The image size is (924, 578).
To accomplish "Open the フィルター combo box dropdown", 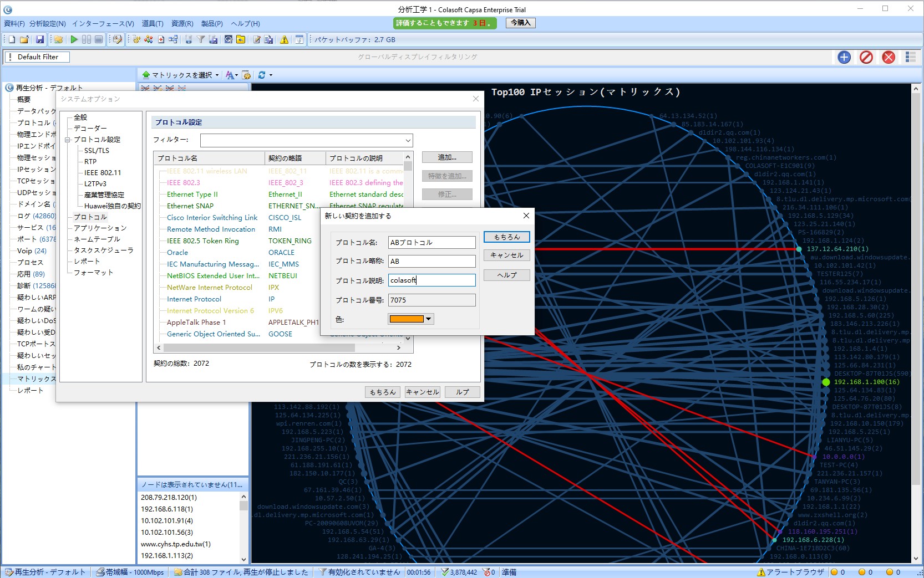I will pos(408,141).
